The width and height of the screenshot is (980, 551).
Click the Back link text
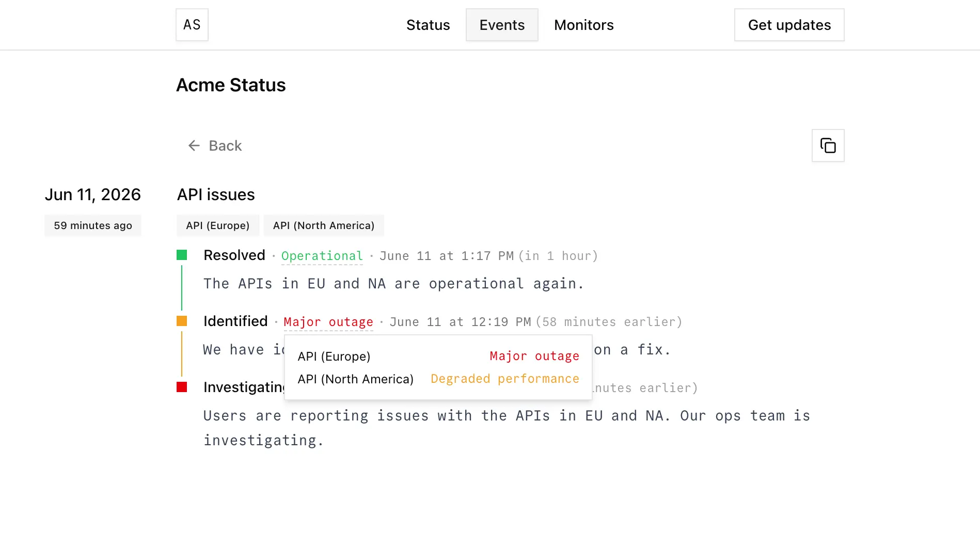coord(225,145)
